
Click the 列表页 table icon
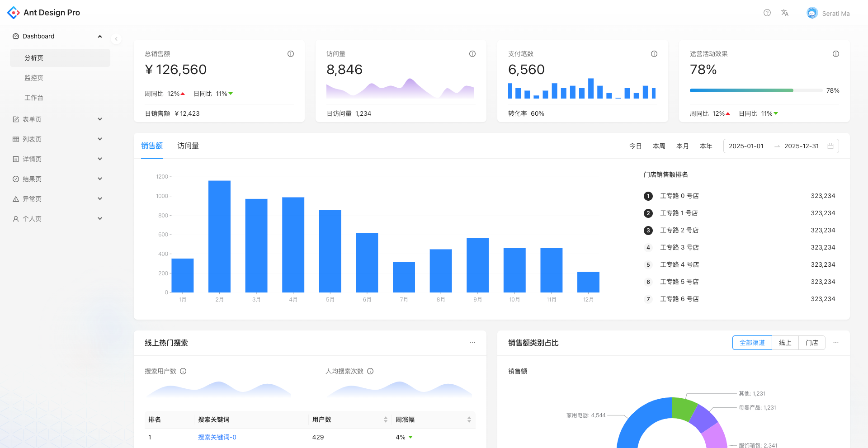click(x=16, y=139)
